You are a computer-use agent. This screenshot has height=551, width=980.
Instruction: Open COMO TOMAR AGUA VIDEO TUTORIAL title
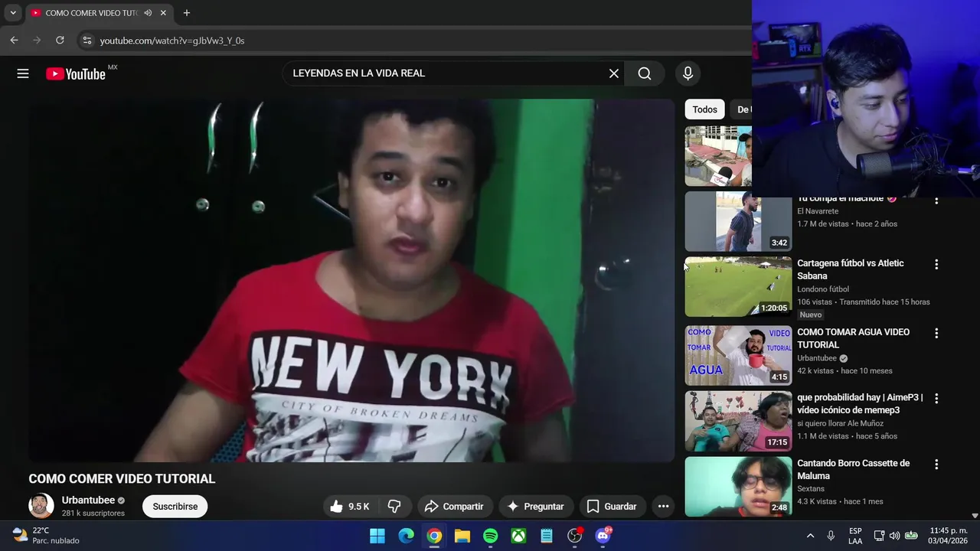click(x=853, y=338)
